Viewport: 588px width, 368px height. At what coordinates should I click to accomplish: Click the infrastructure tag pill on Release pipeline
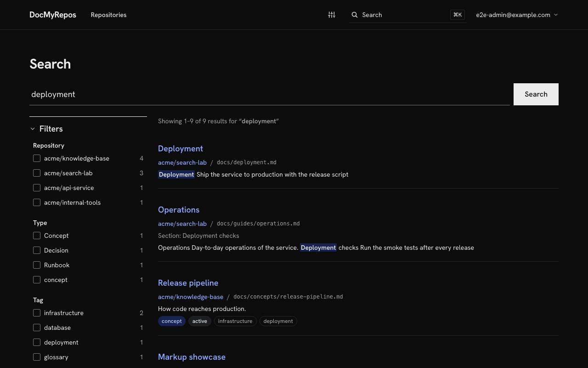pyautogui.click(x=235, y=321)
